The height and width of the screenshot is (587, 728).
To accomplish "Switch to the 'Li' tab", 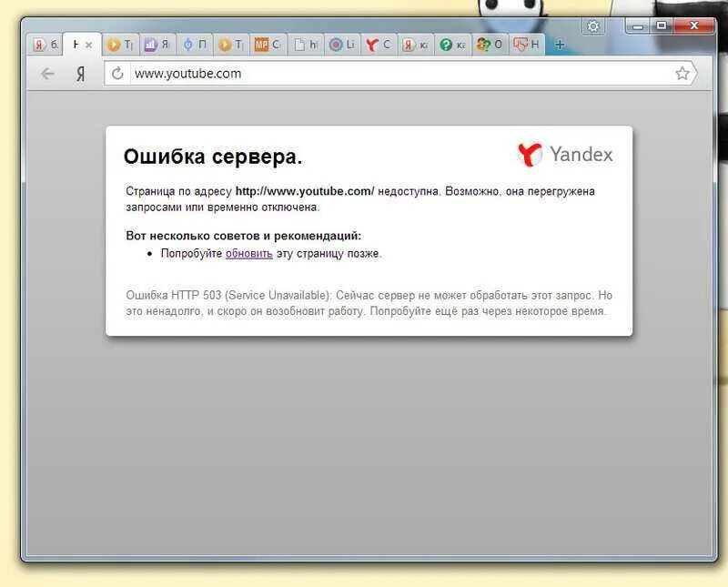I will pos(342,45).
